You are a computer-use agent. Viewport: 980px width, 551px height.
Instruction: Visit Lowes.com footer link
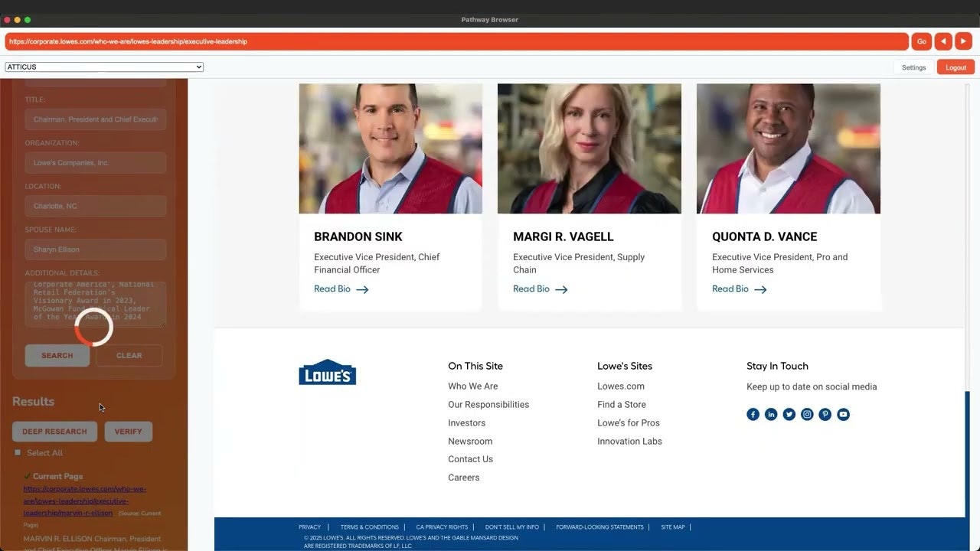tap(621, 386)
